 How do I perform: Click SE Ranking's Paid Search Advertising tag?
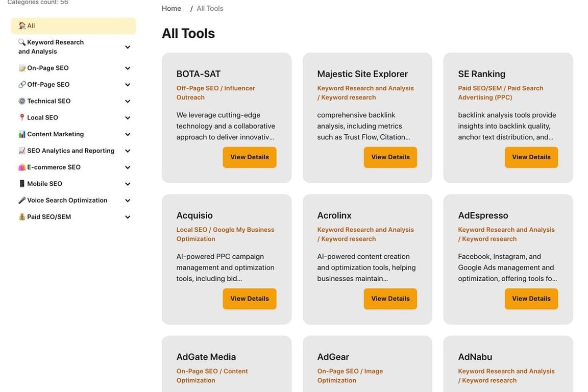tap(501, 93)
